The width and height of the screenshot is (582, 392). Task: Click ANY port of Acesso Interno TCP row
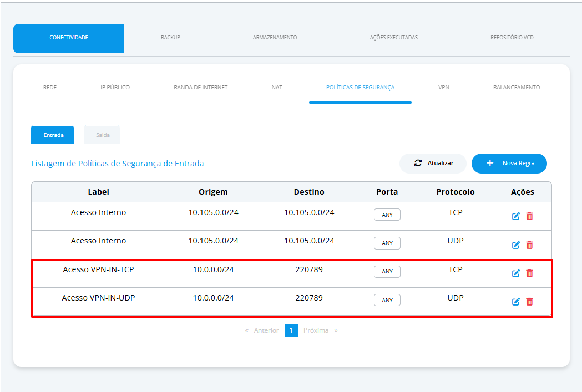[x=387, y=215]
